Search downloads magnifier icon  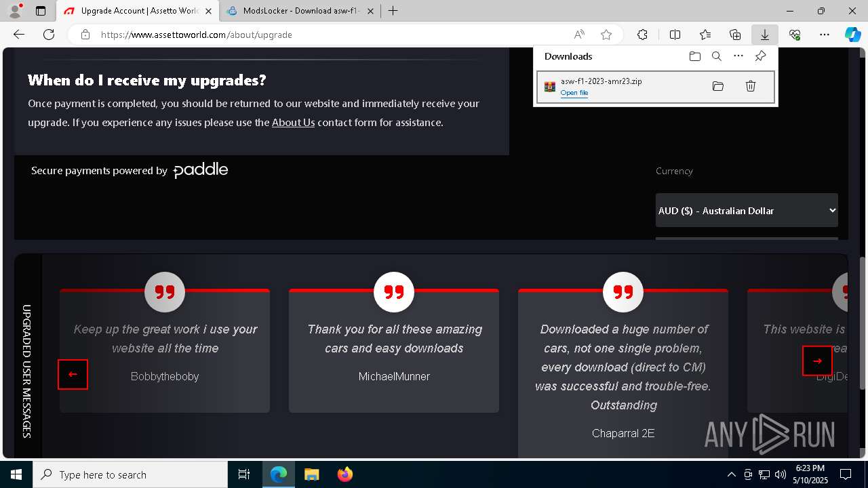(x=717, y=56)
